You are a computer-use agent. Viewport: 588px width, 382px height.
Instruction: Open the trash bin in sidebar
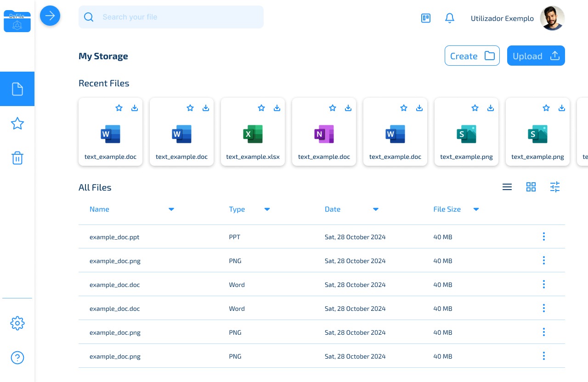(x=17, y=158)
